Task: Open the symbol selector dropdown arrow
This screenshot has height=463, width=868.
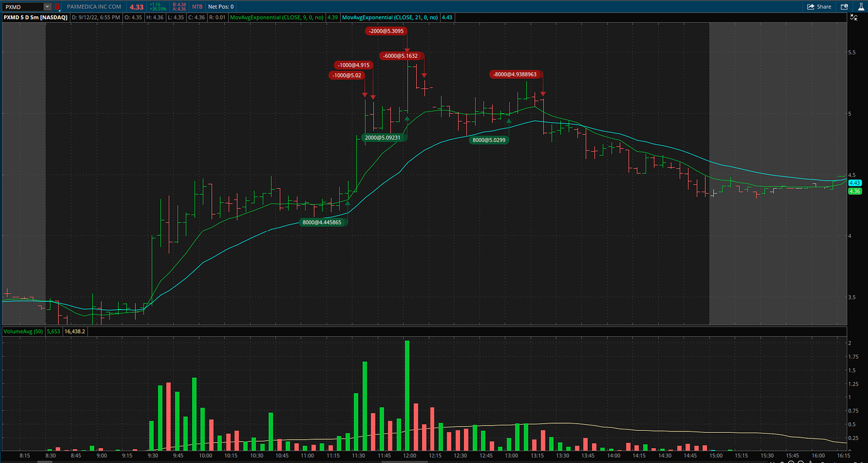Action: click(48, 7)
